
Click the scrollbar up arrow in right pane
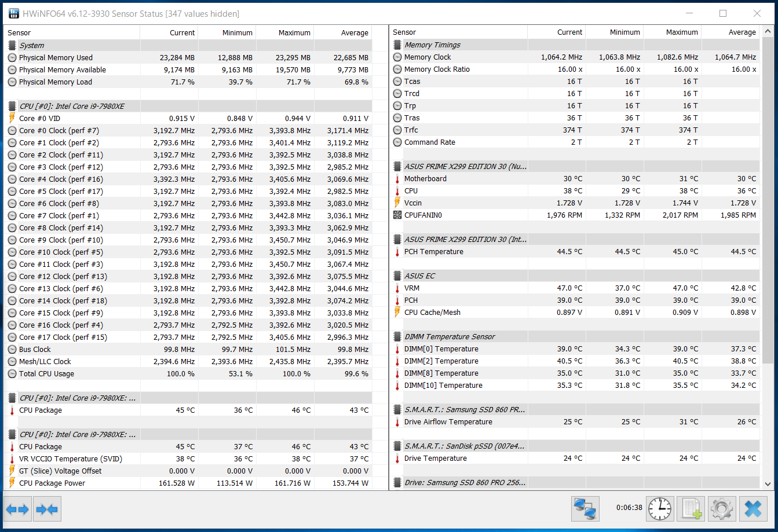coord(768,31)
